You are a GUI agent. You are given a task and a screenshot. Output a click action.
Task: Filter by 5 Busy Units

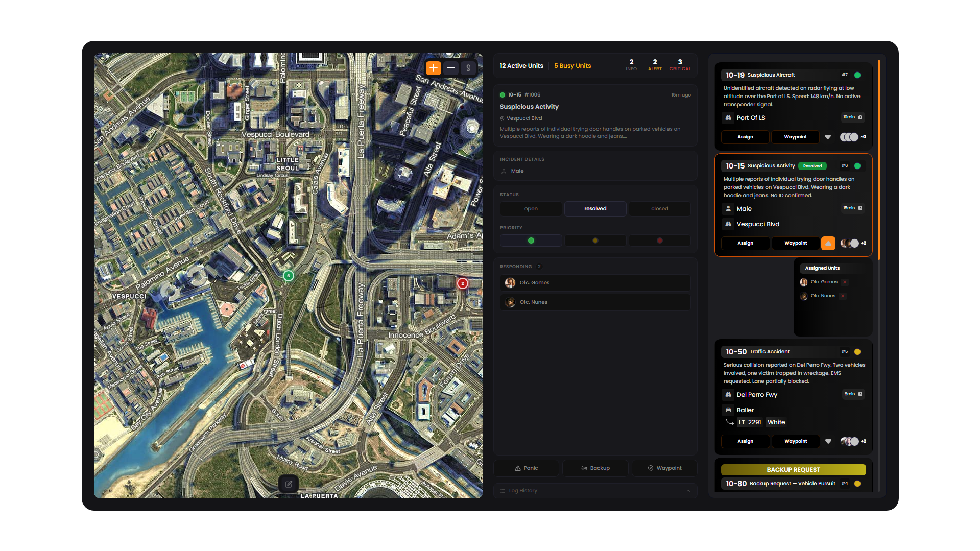tap(572, 66)
